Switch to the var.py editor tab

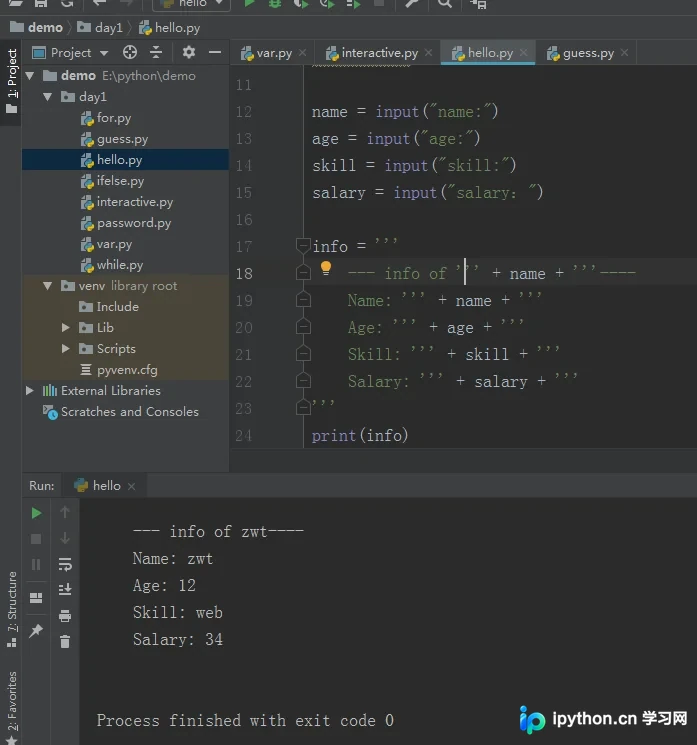[x=274, y=53]
